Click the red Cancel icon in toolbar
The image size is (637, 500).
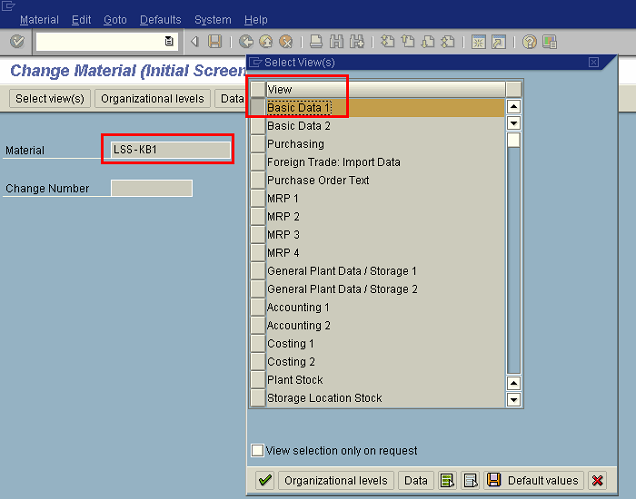click(x=286, y=42)
